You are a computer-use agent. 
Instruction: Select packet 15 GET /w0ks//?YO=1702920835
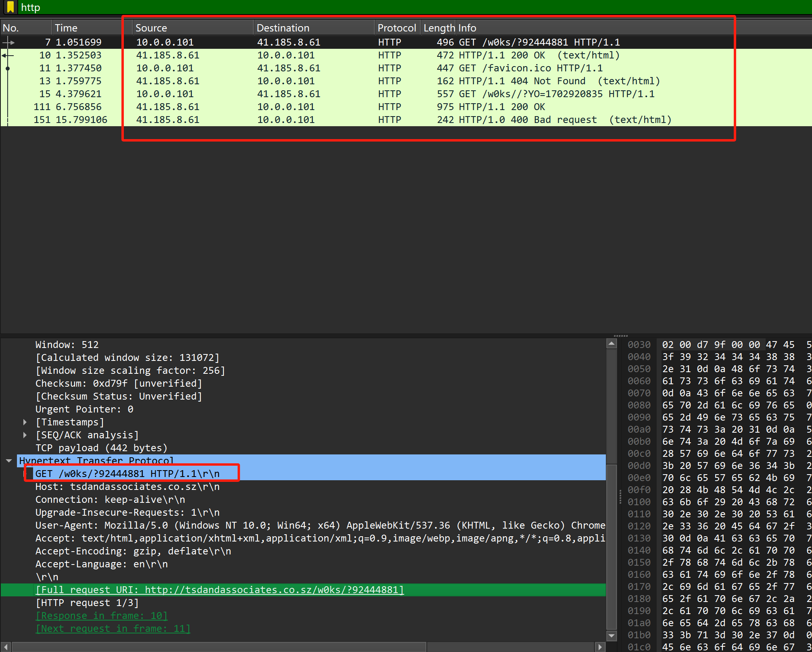[x=406, y=94]
